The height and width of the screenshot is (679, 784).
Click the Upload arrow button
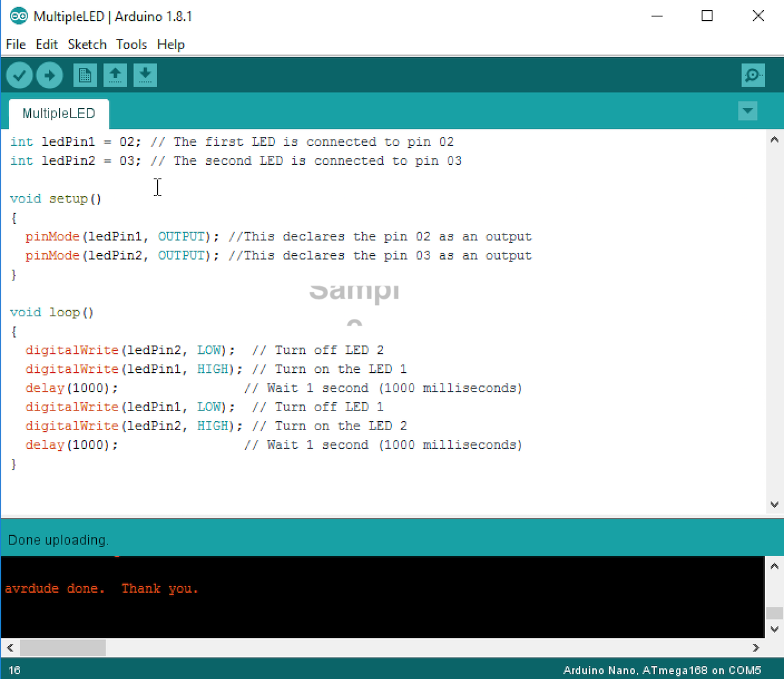coord(50,75)
